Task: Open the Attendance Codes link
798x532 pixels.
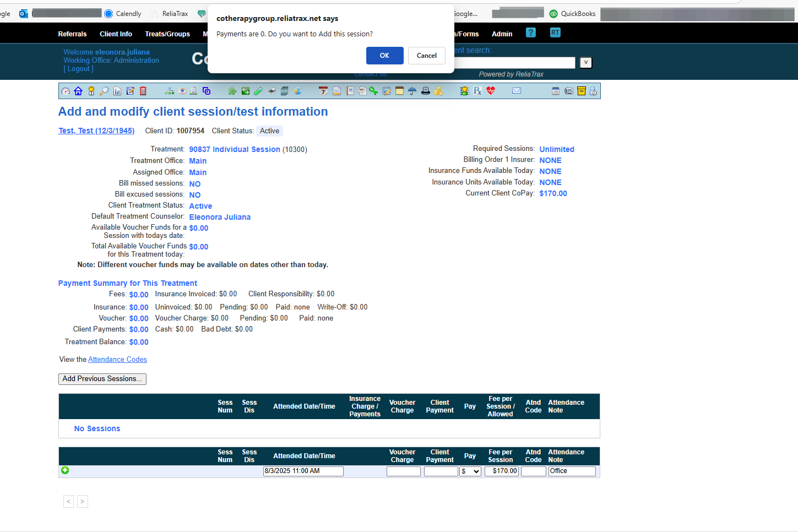Action: (x=117, y=360)
